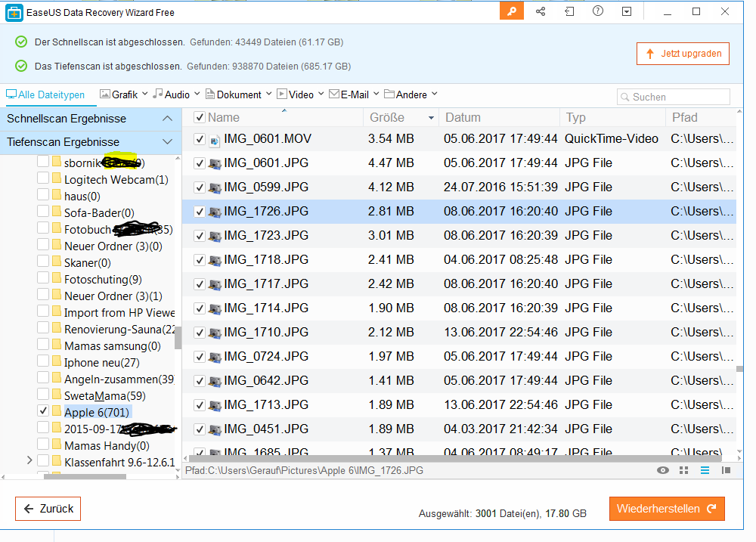
Task: Check the SwetaMama folder checkbox
Action: (x=43, y=394)
